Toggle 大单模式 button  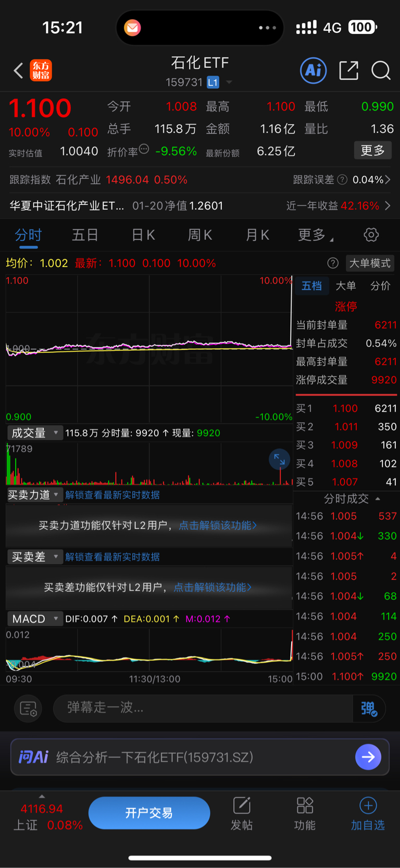(x=370, y=263)
